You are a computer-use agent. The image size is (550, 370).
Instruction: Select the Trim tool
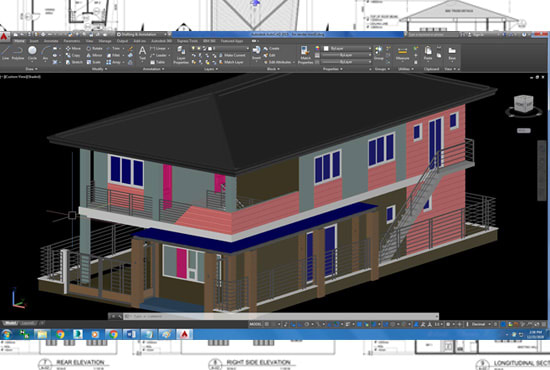pyautogui.click(x=114, y=48)
